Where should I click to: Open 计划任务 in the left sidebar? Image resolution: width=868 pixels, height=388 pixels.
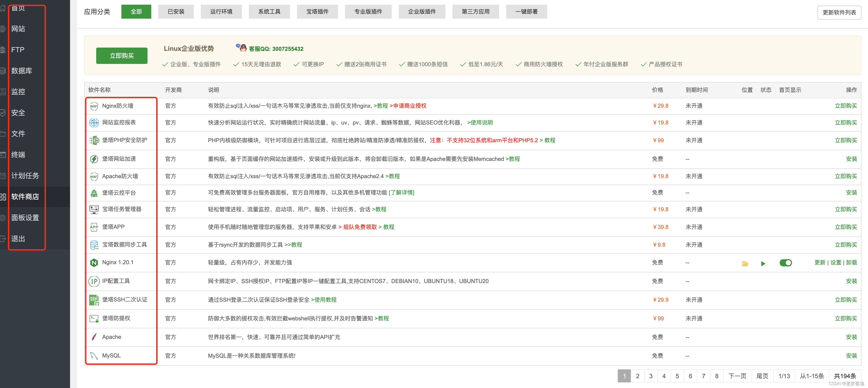(25, 176)
